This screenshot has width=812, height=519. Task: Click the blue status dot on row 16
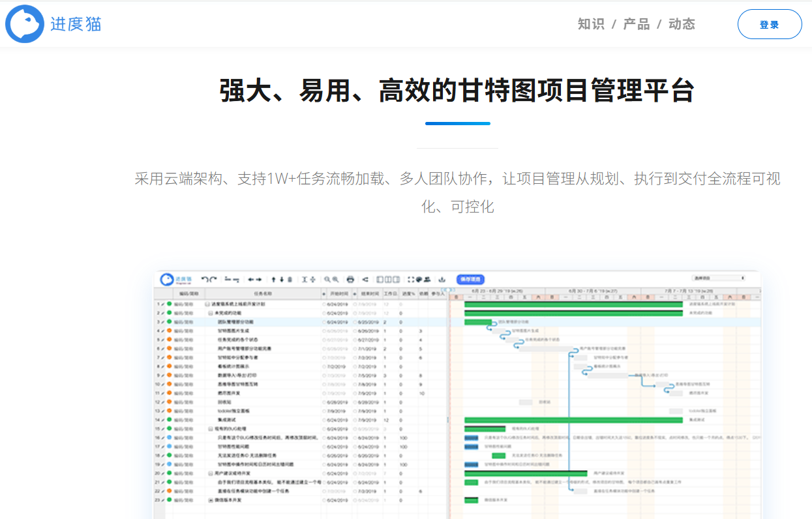(169, 438)
